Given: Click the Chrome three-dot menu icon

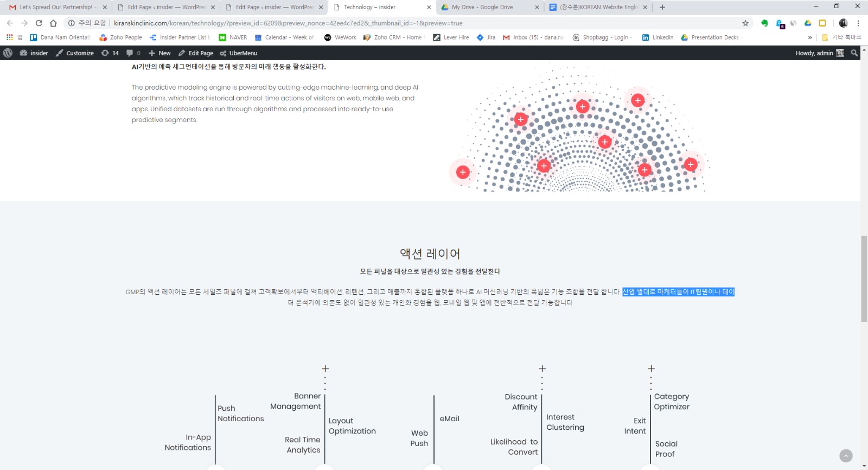Looking at the screenshot, I should 858,23.
